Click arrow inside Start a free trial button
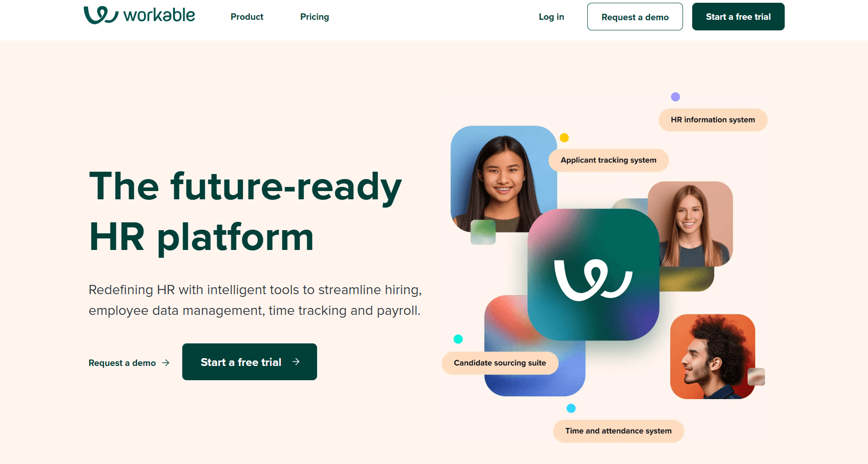The image size is (868, 464). coord(296,362)
